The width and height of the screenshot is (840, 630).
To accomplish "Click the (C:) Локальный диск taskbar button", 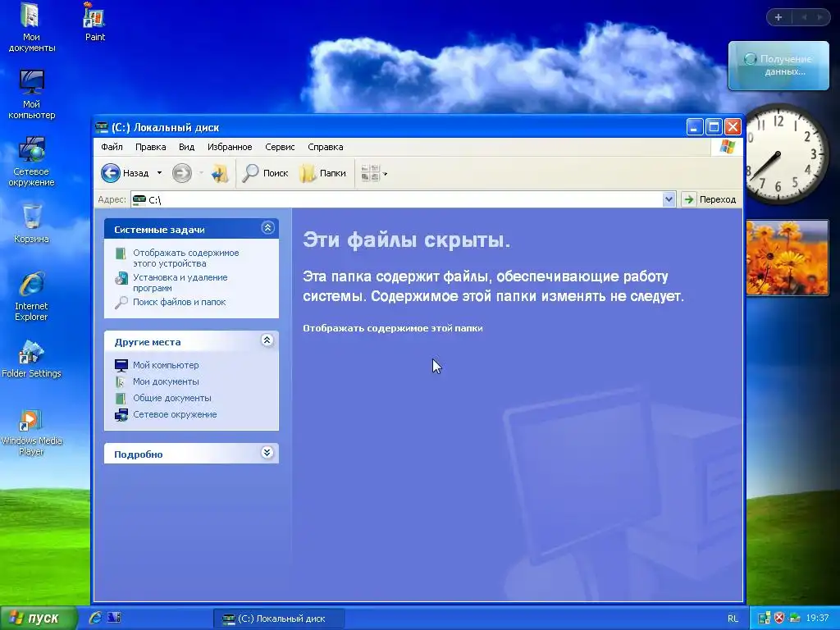I will click(x=279, y=619).
